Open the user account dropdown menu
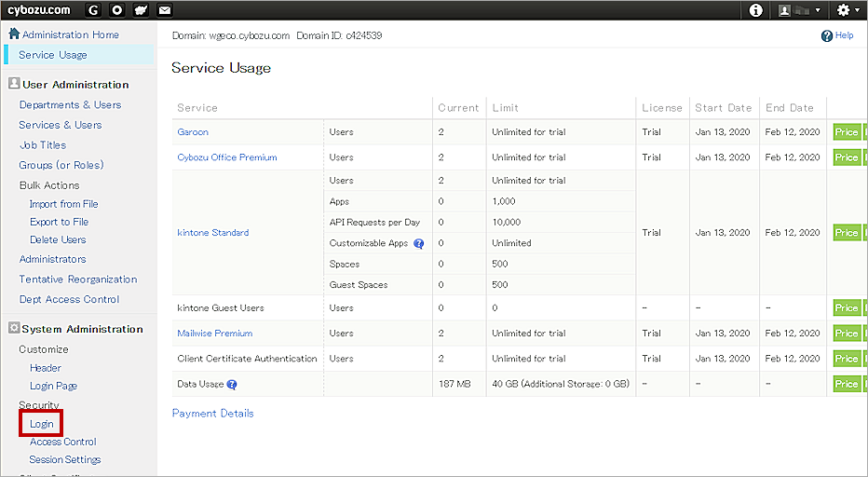The height and width of the screenshot is (477, 868). (x=800, y=10)
